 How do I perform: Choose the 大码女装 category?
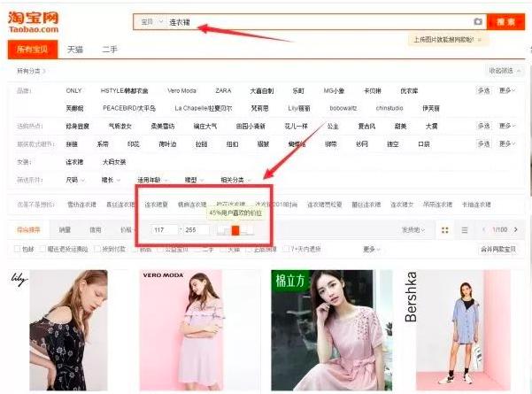[x=114, y=162]
